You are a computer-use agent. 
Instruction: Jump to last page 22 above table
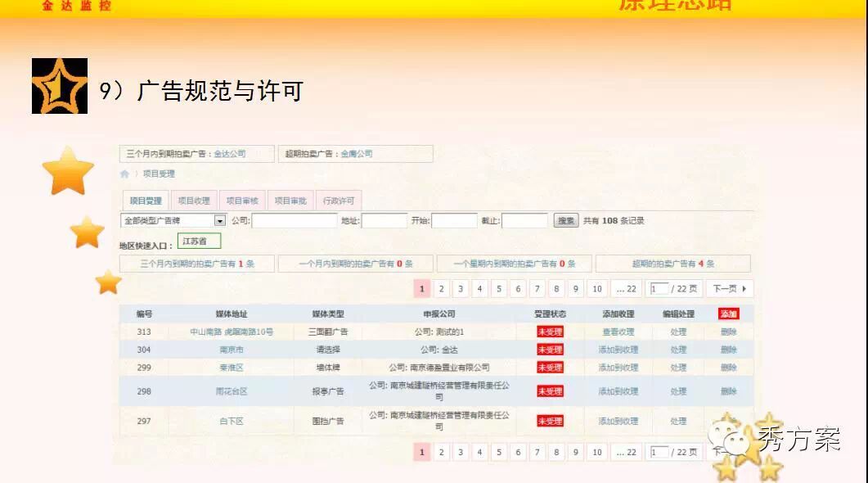[627, 289]
